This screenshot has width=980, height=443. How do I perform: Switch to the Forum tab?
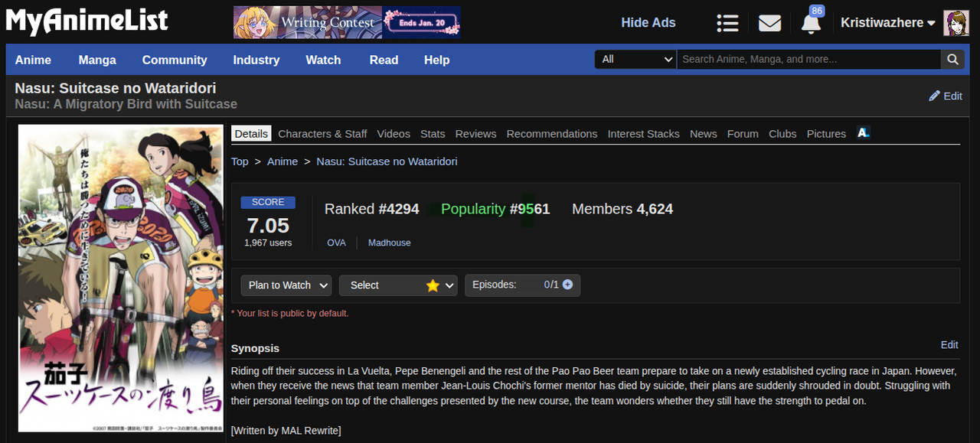[x=743, y=133]
